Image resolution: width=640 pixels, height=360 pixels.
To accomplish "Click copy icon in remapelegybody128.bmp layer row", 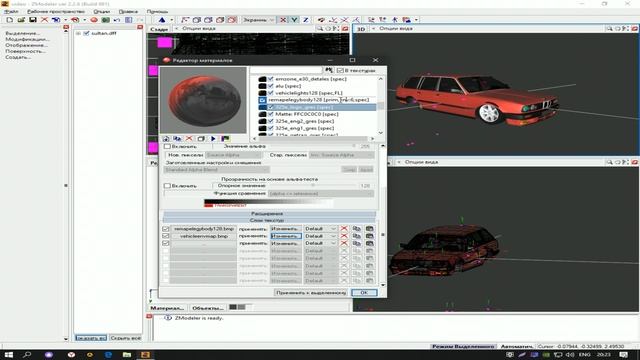I will click(x=357, y=229).
